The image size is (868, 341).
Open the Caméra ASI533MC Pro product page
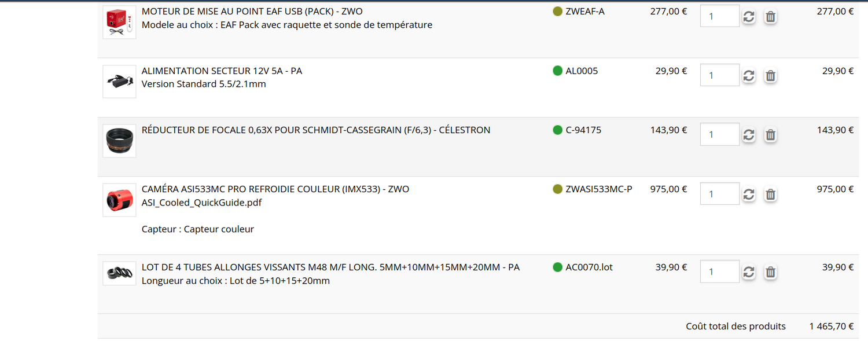[275, 189]
